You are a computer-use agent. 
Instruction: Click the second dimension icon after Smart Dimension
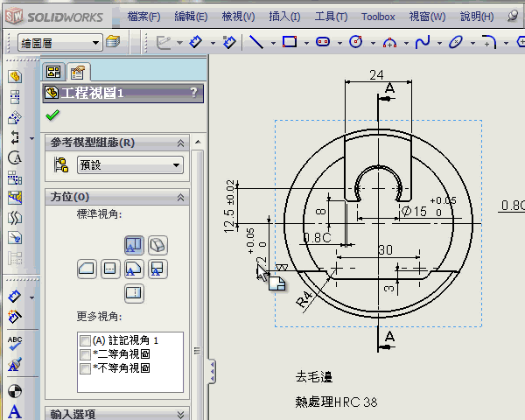coord(229,42)
